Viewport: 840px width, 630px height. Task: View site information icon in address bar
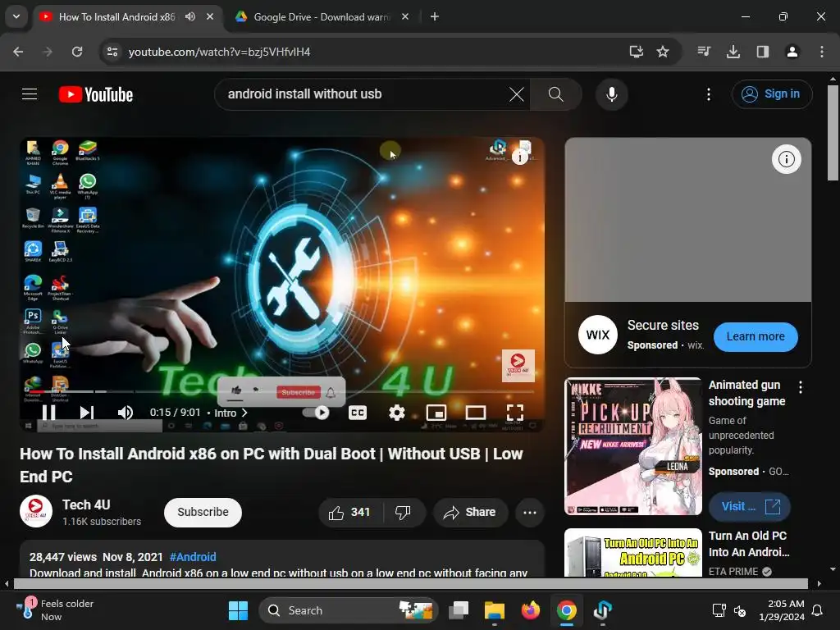(x=112, y=52)
